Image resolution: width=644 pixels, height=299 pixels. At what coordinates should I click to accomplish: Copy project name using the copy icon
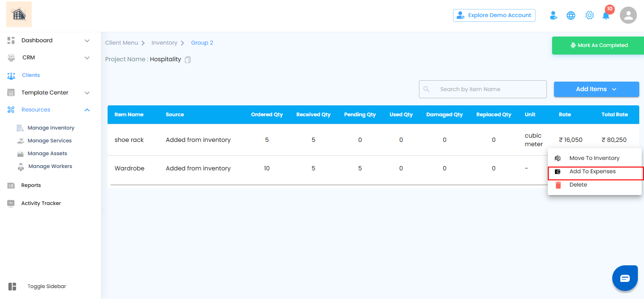188,60
